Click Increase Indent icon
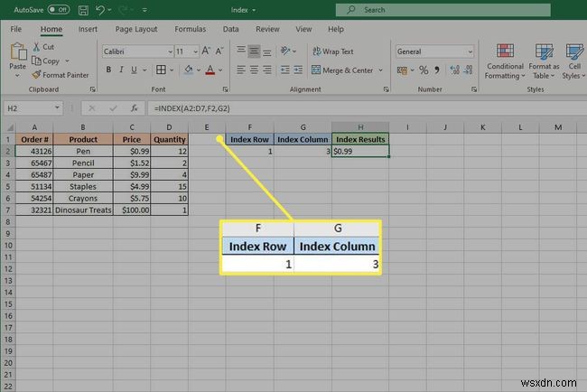 pos(298,70)
